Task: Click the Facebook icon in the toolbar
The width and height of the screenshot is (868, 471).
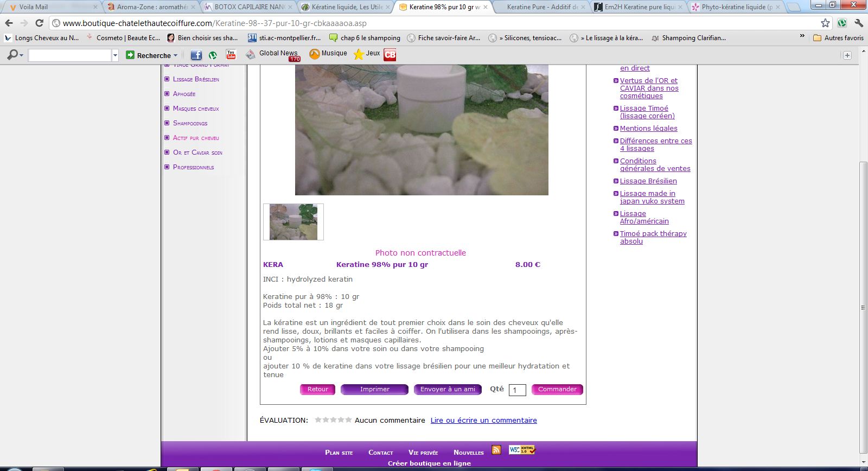Action: pyautogui.click(x=196, y=55)
